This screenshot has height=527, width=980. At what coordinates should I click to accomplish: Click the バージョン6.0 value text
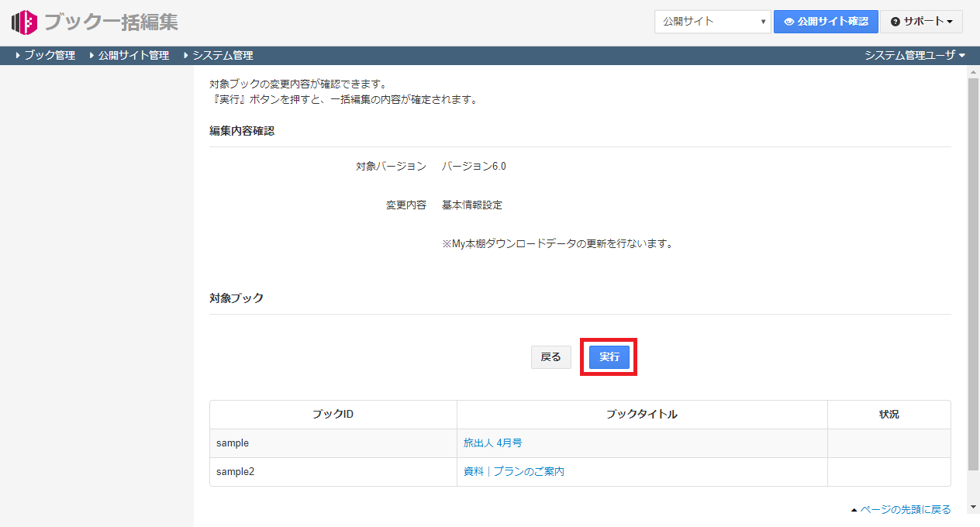(x=474, y=166)
